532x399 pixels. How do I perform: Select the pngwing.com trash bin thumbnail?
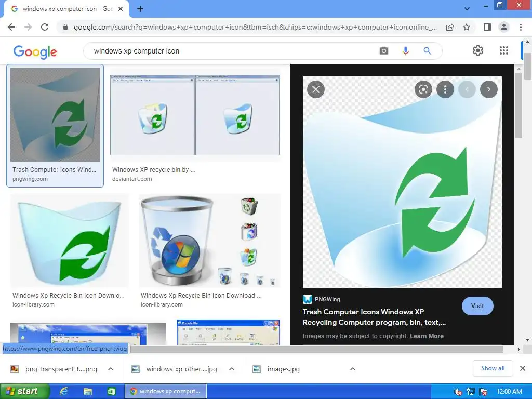[55, 115]
